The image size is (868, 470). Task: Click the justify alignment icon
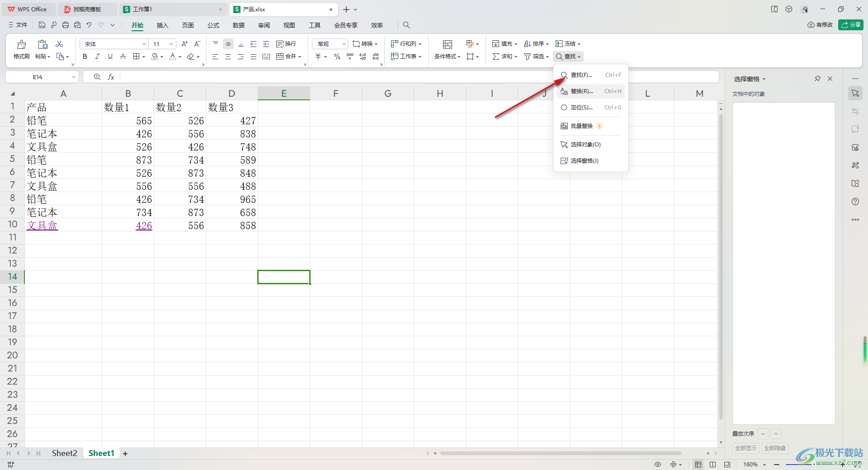(x=254, y=56)
